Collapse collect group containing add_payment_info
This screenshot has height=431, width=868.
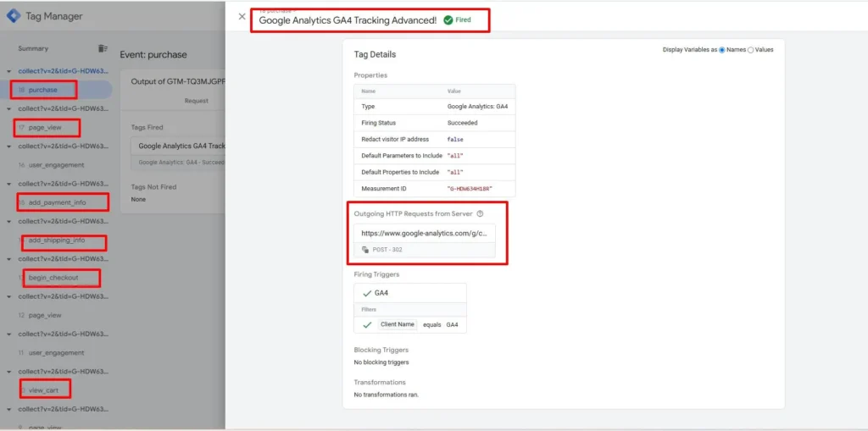click(8, 184)
